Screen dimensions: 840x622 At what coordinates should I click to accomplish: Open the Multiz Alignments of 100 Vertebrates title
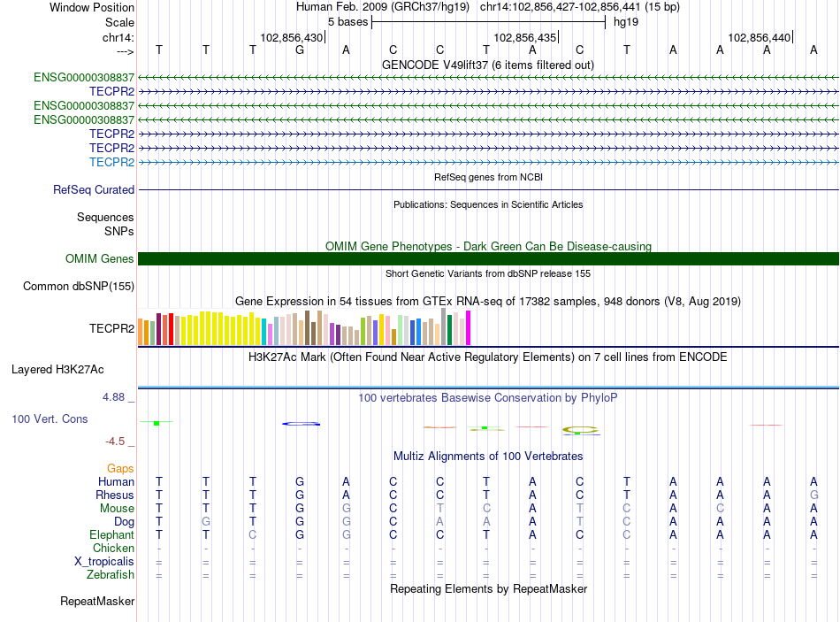point(488,457)
